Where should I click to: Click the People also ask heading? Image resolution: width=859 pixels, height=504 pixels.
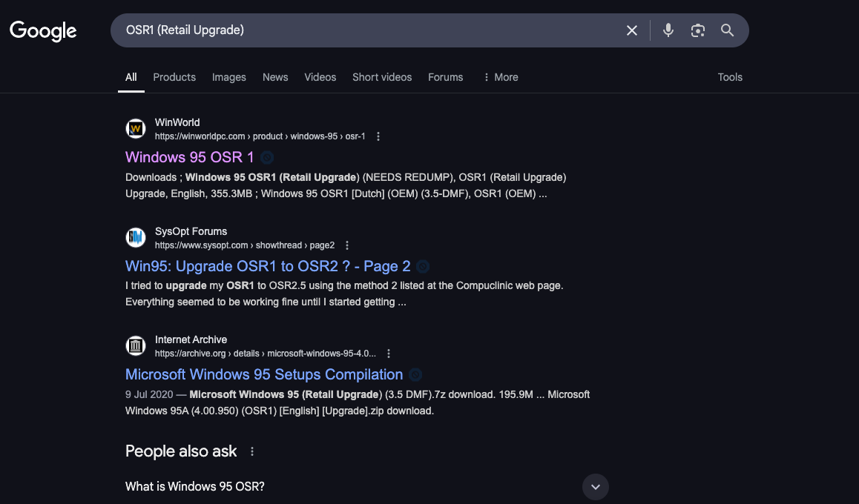[x=181, y=451]
